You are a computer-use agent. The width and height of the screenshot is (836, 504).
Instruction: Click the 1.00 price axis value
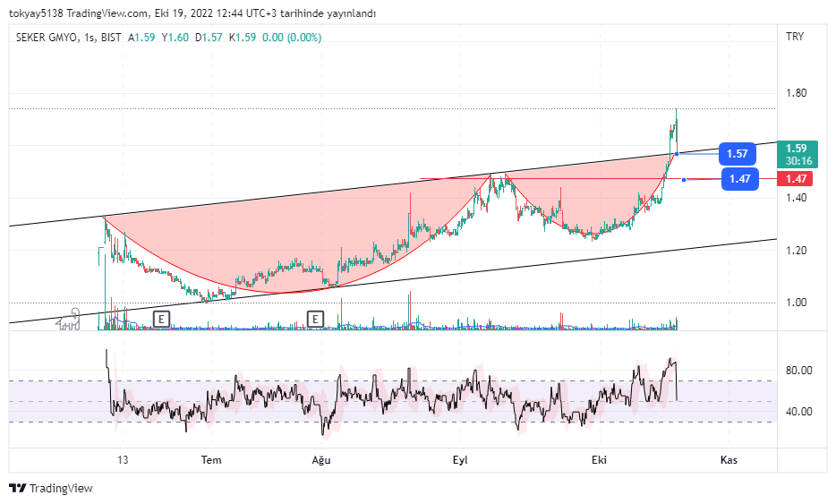click(797, 303)
